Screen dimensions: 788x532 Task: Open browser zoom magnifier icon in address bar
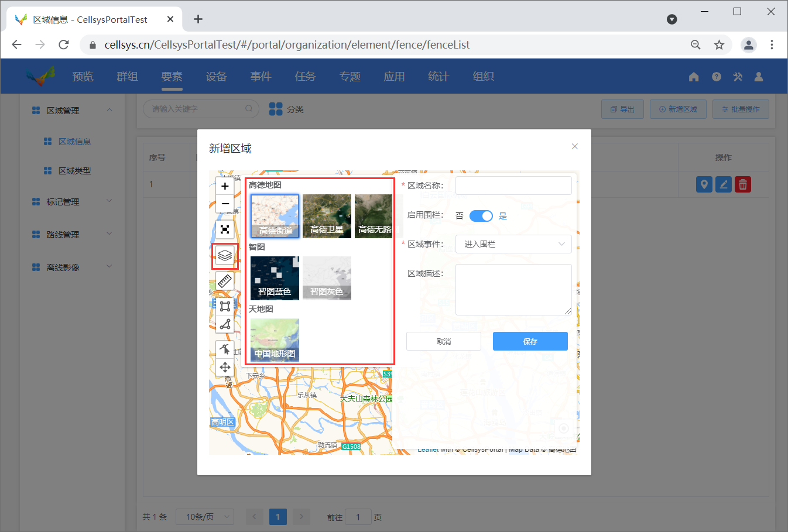[x=696, y=45]
